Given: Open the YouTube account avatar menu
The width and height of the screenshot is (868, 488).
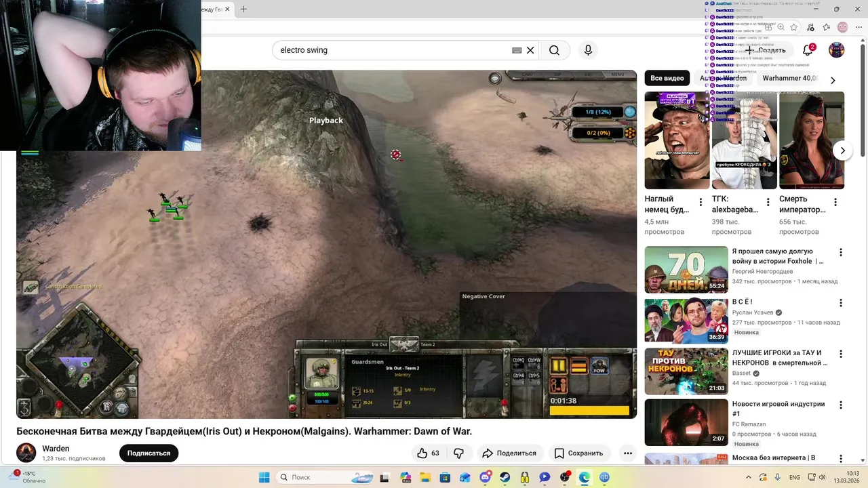Looking at the screenshot, I should (837, 50).
